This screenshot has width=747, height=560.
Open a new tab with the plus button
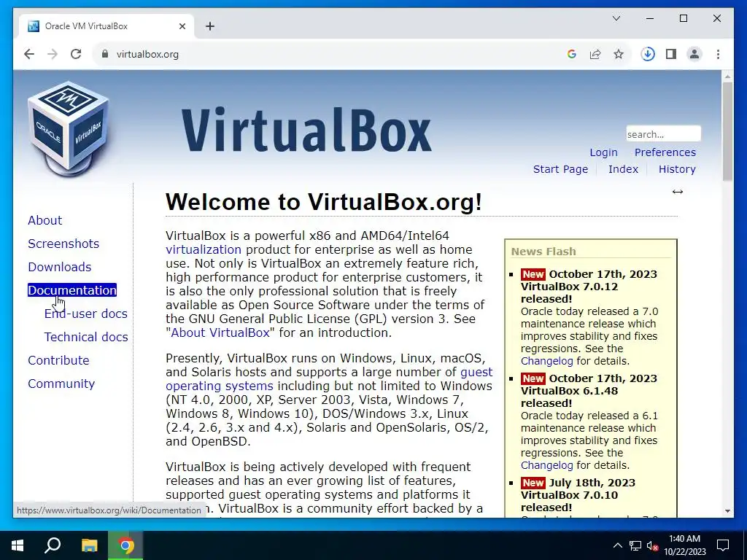[210, 26]
